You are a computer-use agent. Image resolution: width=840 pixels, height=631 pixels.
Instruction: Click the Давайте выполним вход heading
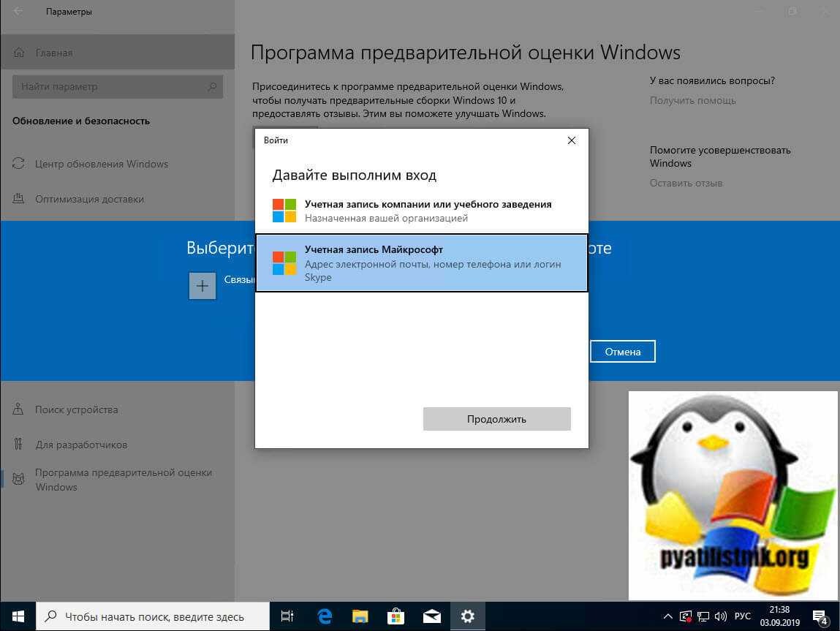pyautogui.click(x=354, y=175)
